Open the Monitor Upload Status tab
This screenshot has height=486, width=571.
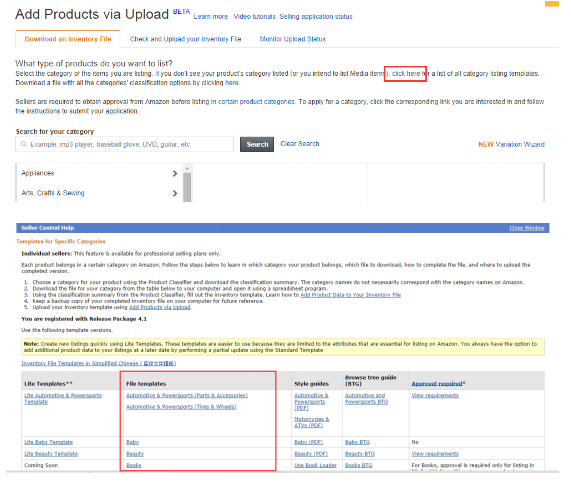pyautogui.click(x=292, y=39)
